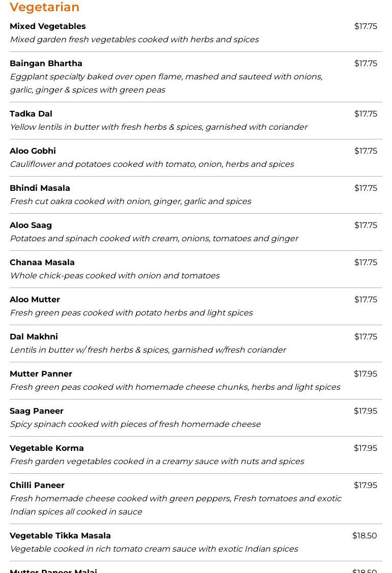
Task: Click the Vegetarian section heading
Action: pyautogui.click(x=44, y=7)
